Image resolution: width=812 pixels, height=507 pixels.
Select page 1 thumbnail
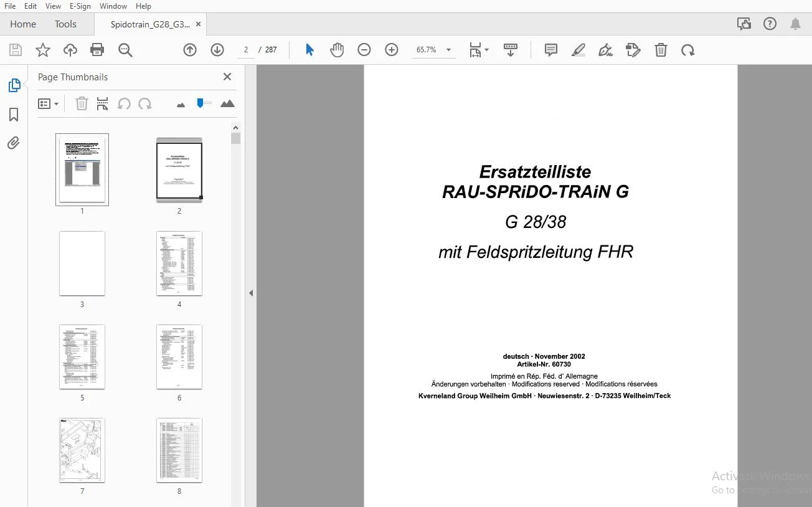coord(82,169)
